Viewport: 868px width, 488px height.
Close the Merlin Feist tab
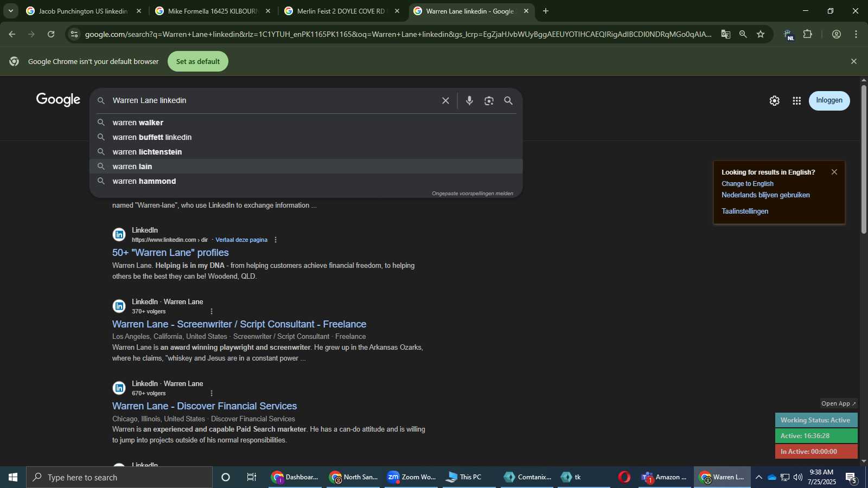397,11
